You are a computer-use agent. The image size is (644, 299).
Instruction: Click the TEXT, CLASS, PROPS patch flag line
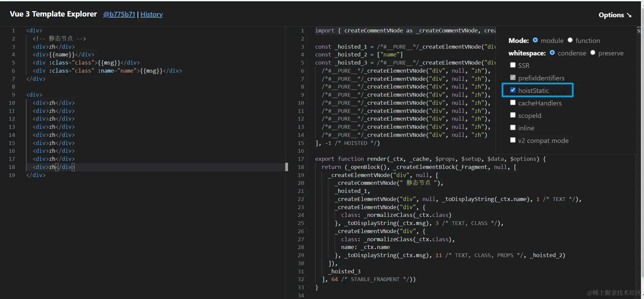[450, 255]
